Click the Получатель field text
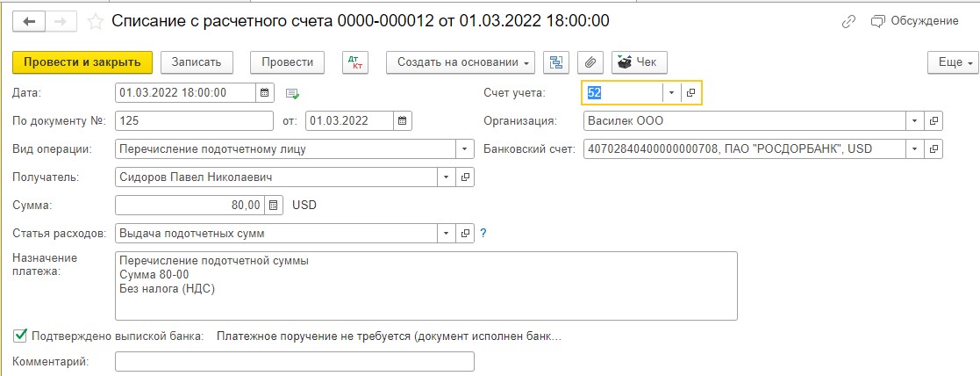The height and width of the screenshot is (376, 980). point(277,177)
